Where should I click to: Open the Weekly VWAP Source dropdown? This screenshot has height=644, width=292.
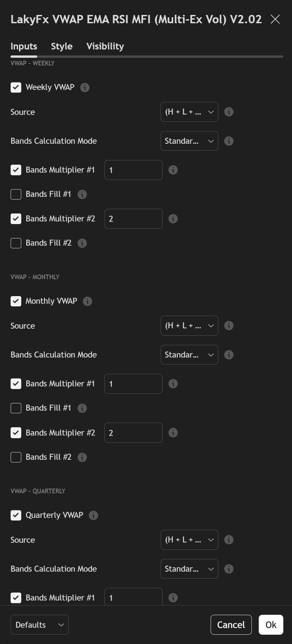189,112
